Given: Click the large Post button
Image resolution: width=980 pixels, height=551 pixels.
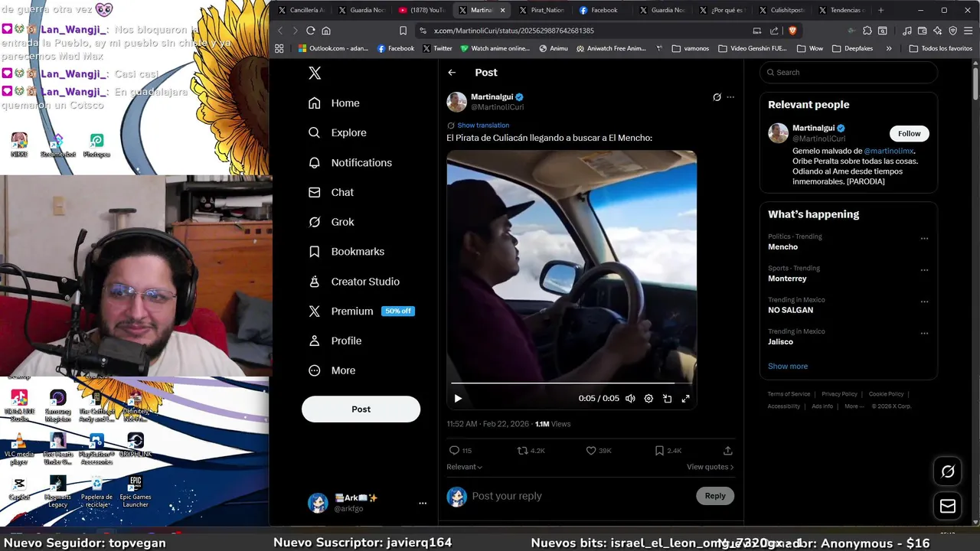Looking at the screenshot, I should [x=361, y=409].
